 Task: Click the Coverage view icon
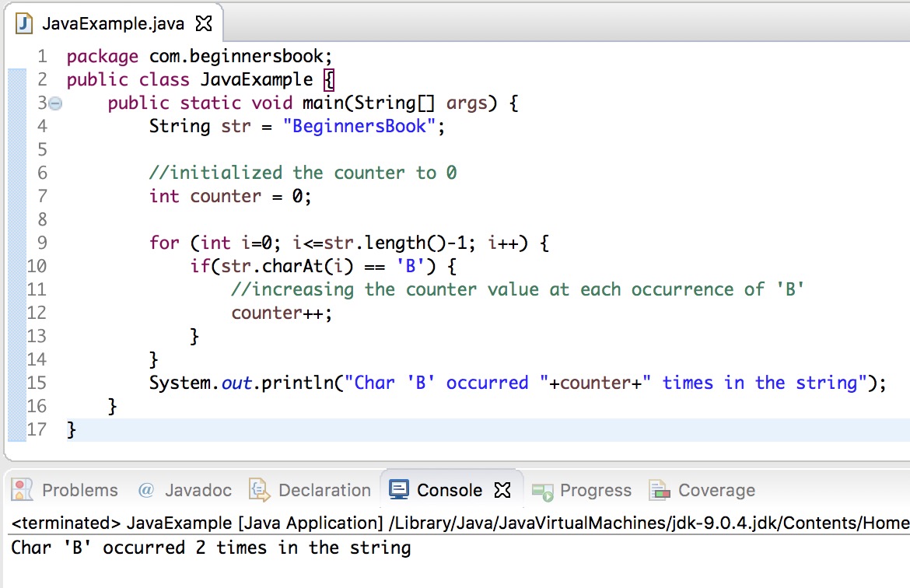tap(661, 490)
